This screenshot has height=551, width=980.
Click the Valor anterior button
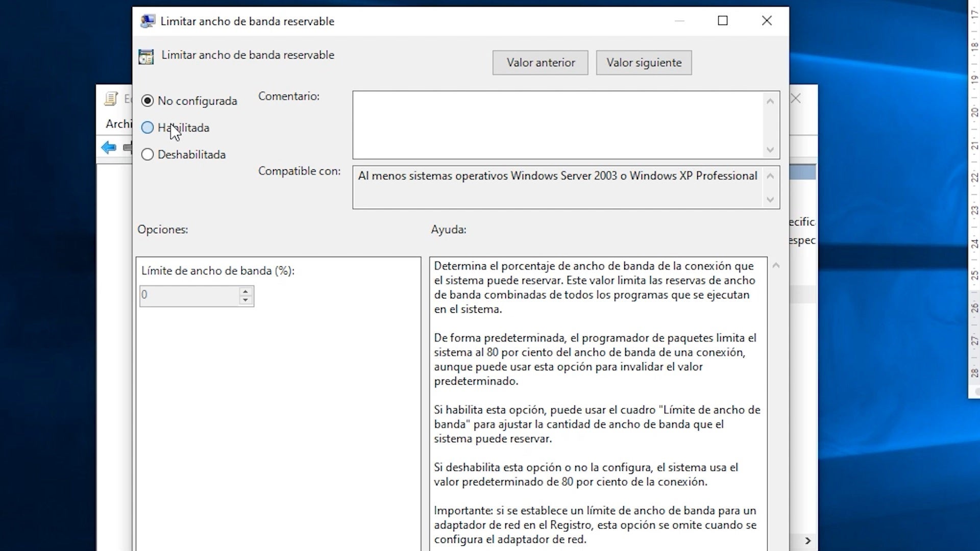point(540,63)
